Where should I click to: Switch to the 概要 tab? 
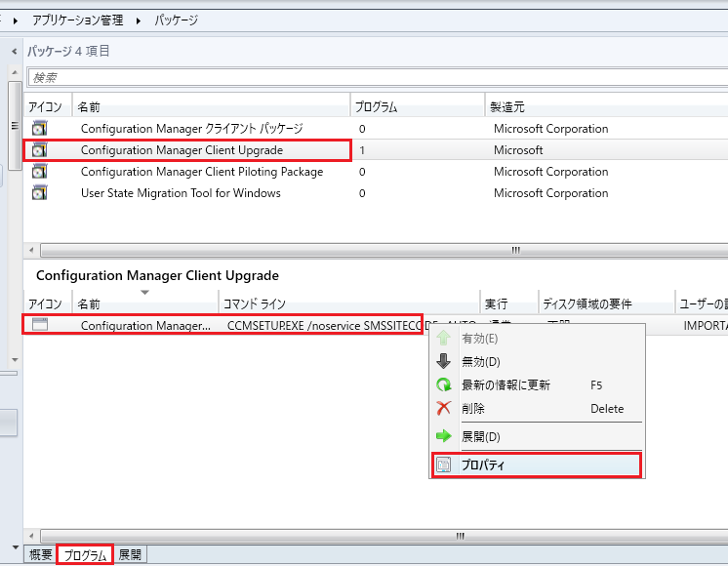[x=40, y=554]
